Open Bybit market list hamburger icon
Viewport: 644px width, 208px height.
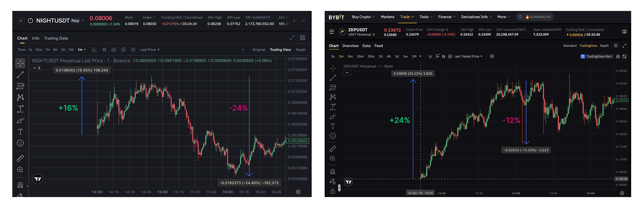[x=332, y=32]
